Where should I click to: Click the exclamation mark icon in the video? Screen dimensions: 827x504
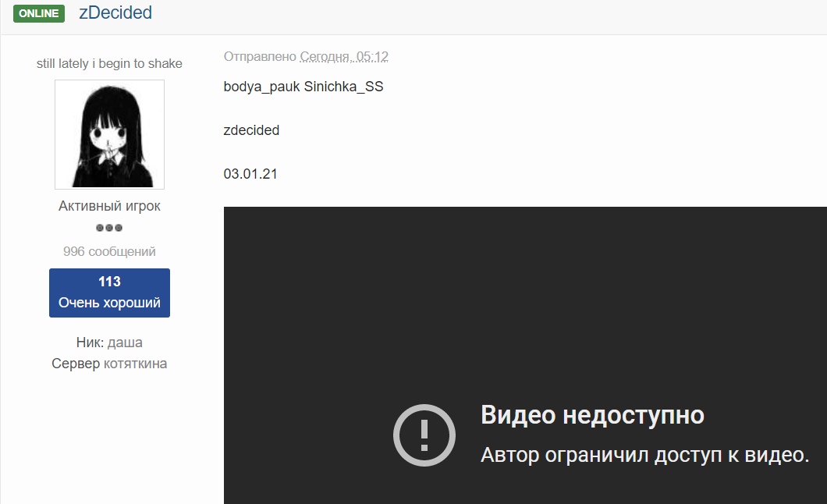pyautogui.click(x=424, y=435)
